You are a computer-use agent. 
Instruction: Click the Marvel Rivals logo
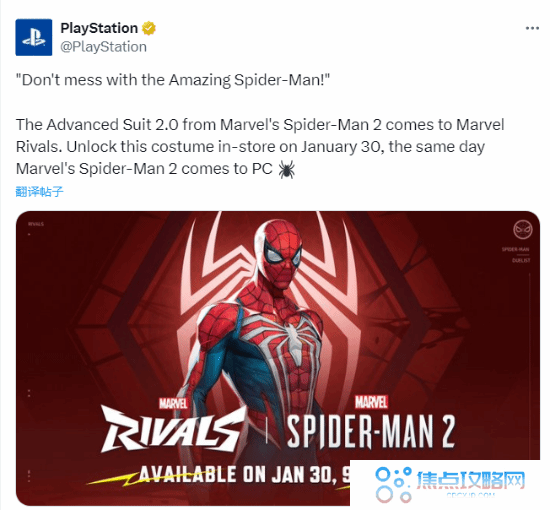(x=174, y=424)
